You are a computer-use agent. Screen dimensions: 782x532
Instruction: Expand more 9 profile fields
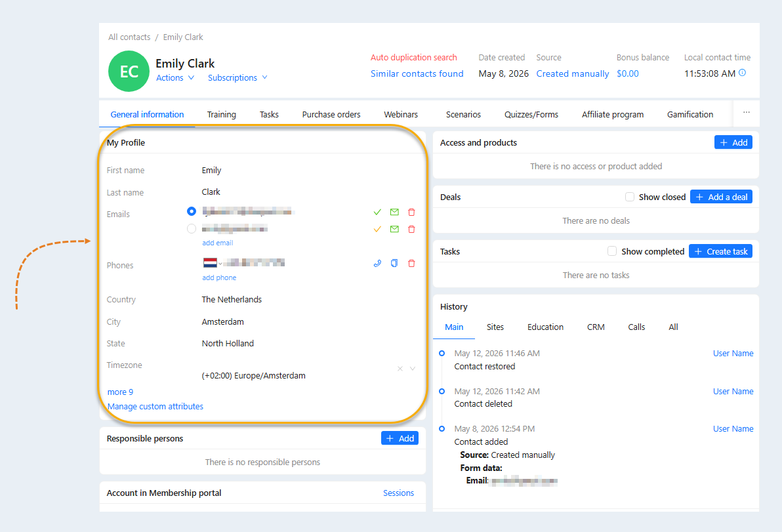(120, 392)
